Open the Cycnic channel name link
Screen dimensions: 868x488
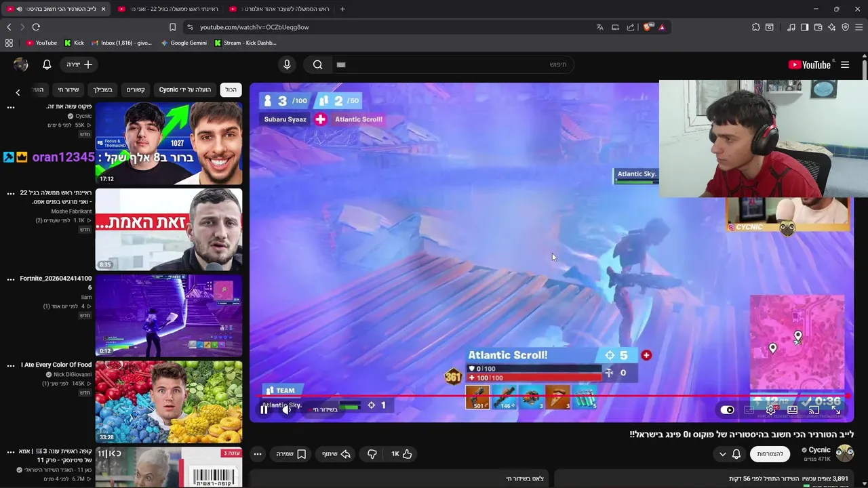pyautogui.click(x=818, y=450)
